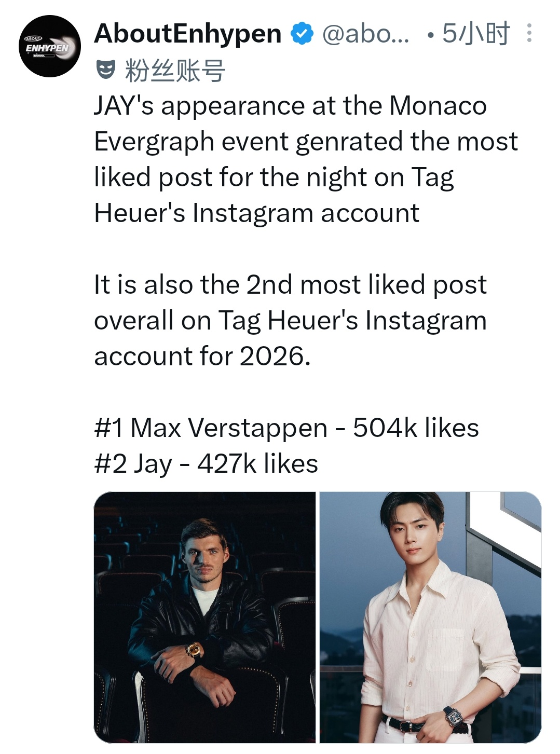Tap "2026." at the end of second paragraph
Image resolution: width=560 pixels, height=754 pixels.
[275, 357]
